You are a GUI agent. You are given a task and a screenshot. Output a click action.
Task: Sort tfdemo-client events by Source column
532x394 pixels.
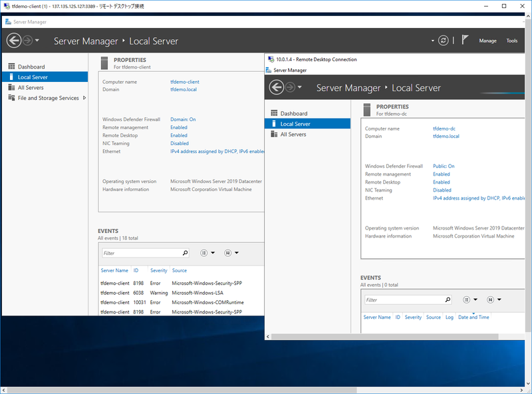click(x=179, y=270)
